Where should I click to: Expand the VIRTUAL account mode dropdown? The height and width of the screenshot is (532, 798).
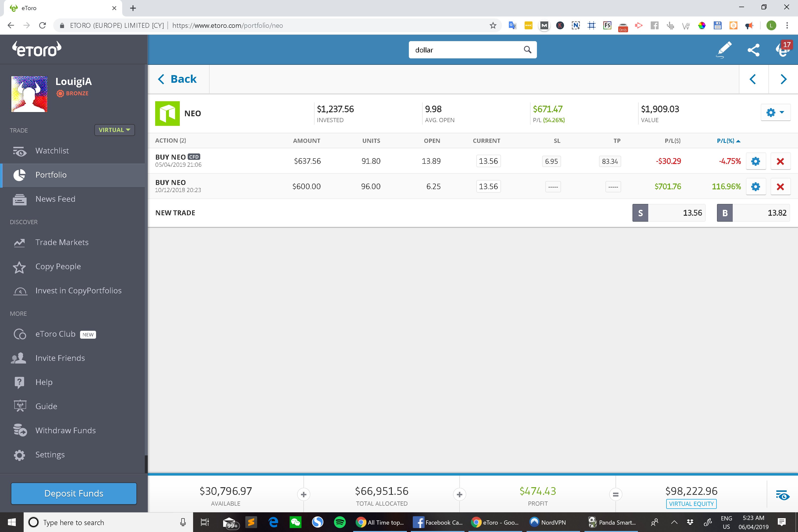click(114, 130)
